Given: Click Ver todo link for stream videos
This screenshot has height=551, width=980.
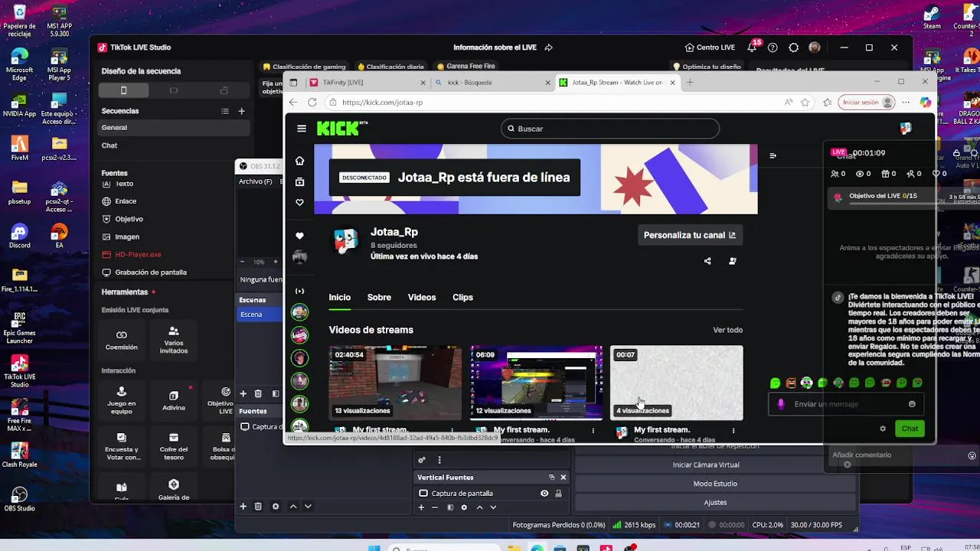Looking at the screenshot, I should tap(727, 330).
